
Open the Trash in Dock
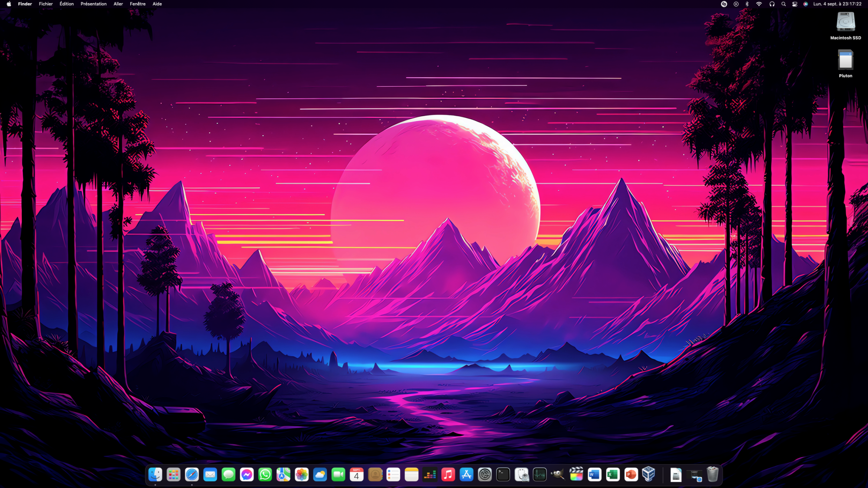713,475
